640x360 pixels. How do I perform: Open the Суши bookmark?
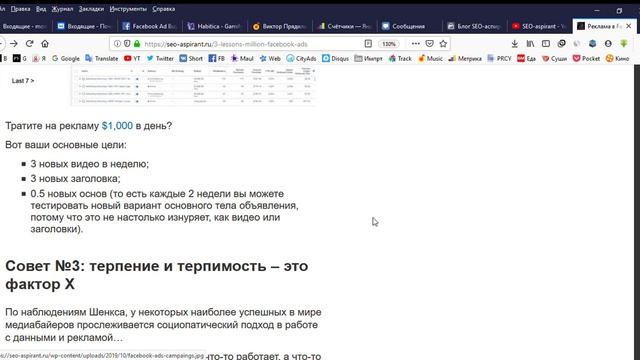pos(555,58)
